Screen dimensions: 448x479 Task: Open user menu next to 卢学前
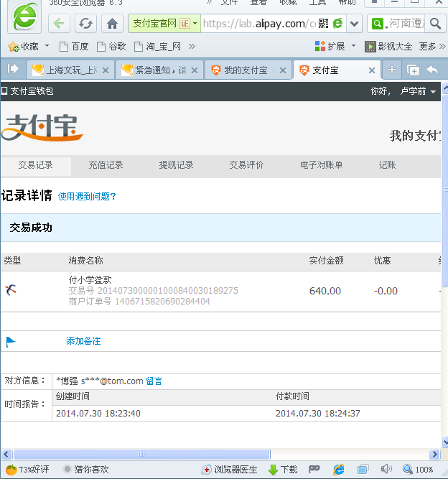433,92
